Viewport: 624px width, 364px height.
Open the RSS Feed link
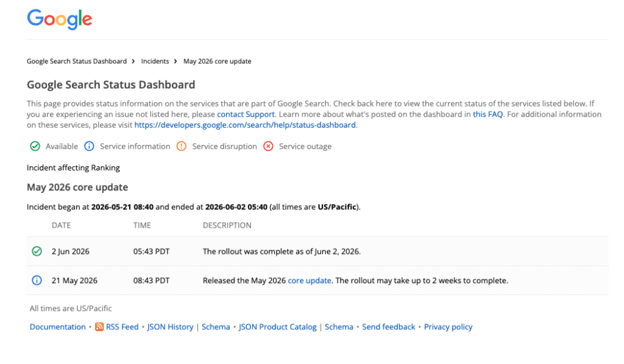122,327
